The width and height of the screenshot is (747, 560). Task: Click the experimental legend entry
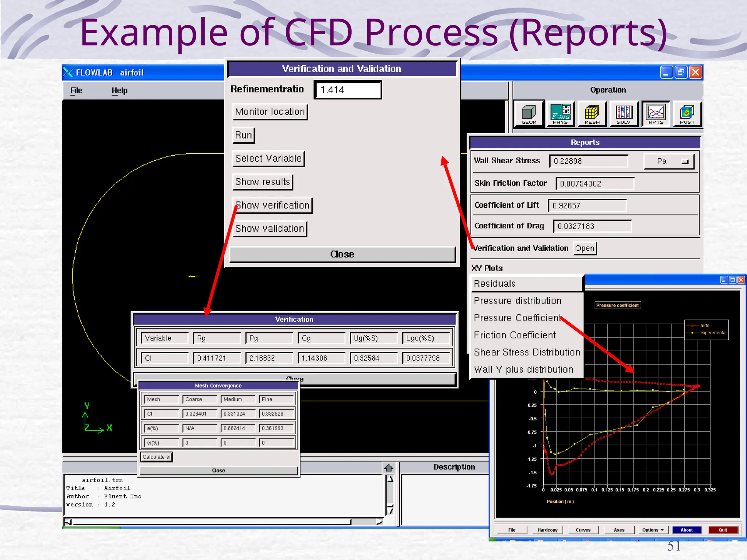(707, 333)
